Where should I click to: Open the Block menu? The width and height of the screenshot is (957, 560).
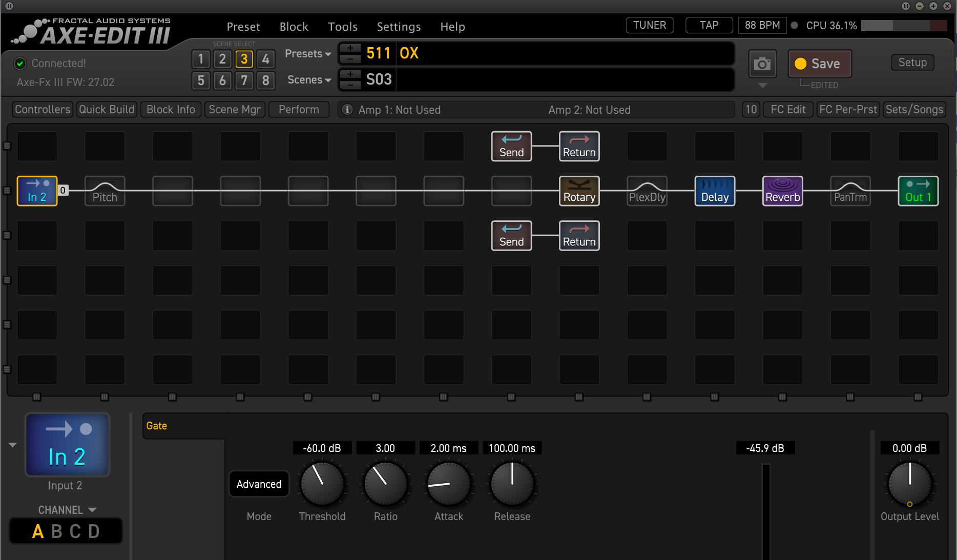tap(294, 27)
